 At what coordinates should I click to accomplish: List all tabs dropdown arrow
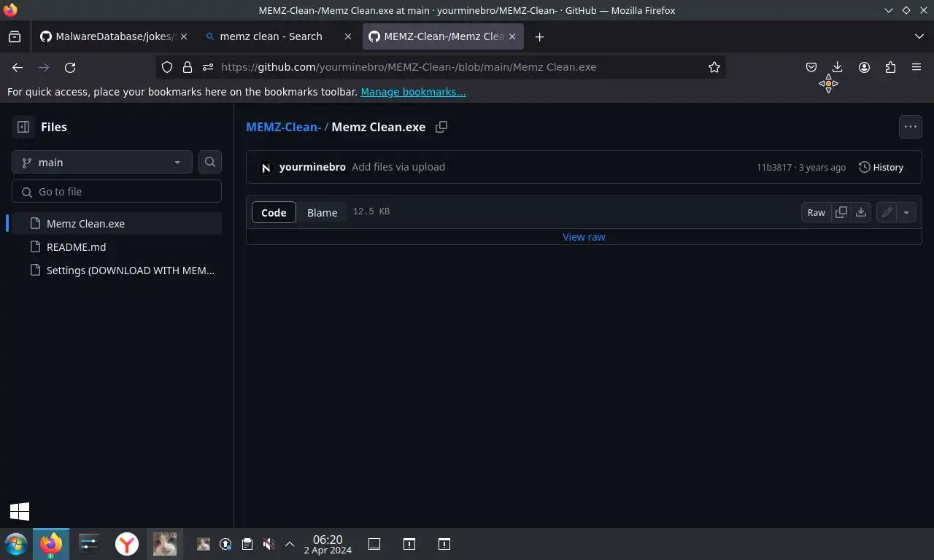click(919, 36)
